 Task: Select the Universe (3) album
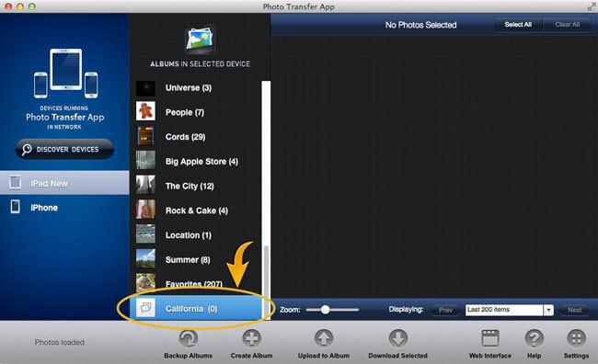click(196, 88)
